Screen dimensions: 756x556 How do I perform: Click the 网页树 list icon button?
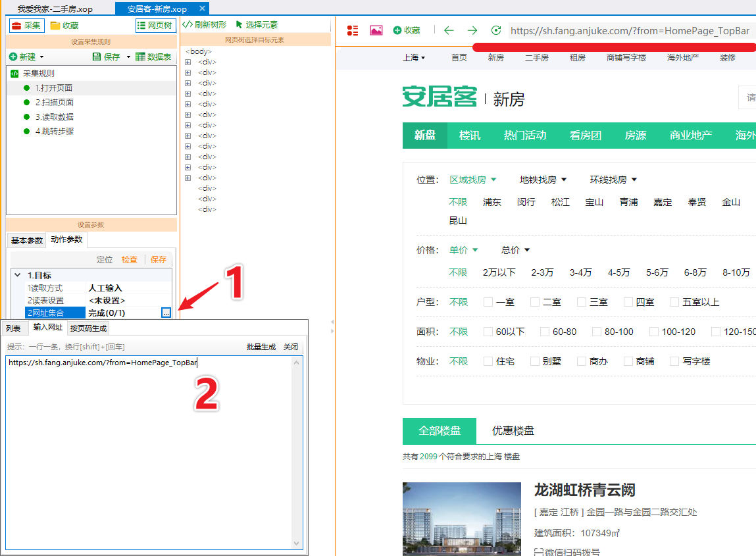(141, 26)
